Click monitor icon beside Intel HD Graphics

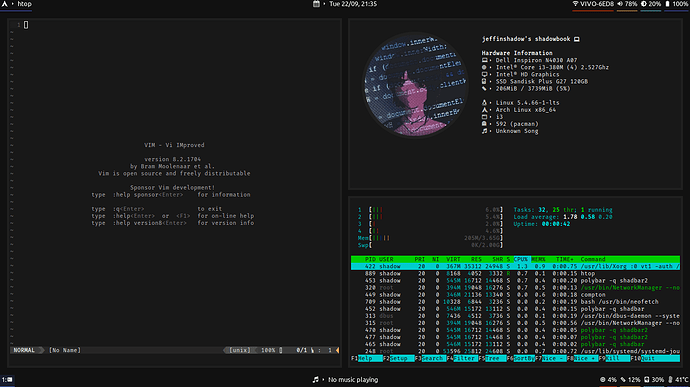click(484, 74)
